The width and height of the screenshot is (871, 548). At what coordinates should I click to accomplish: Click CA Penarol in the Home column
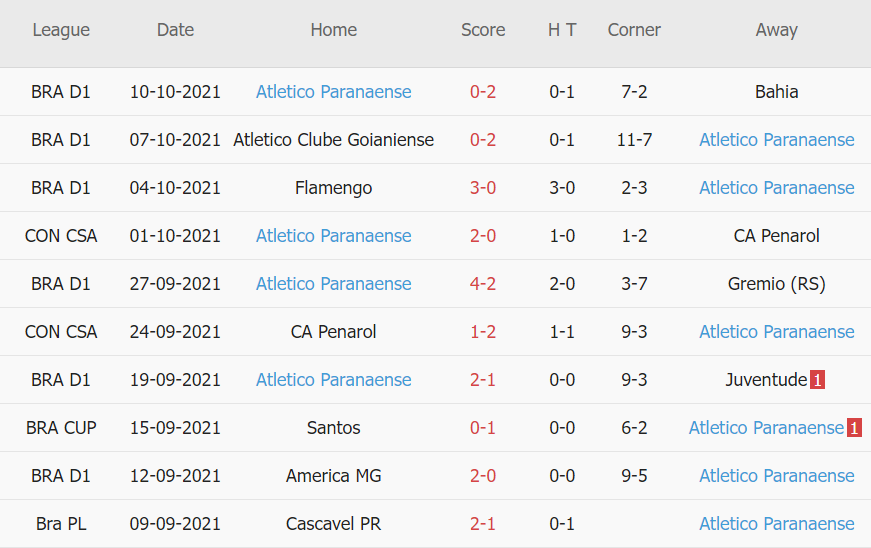(x=333, y=332)
